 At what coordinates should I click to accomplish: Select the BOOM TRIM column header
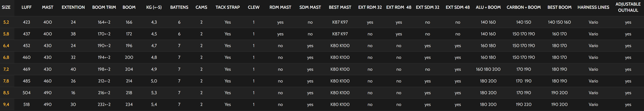tap(104, 7)
